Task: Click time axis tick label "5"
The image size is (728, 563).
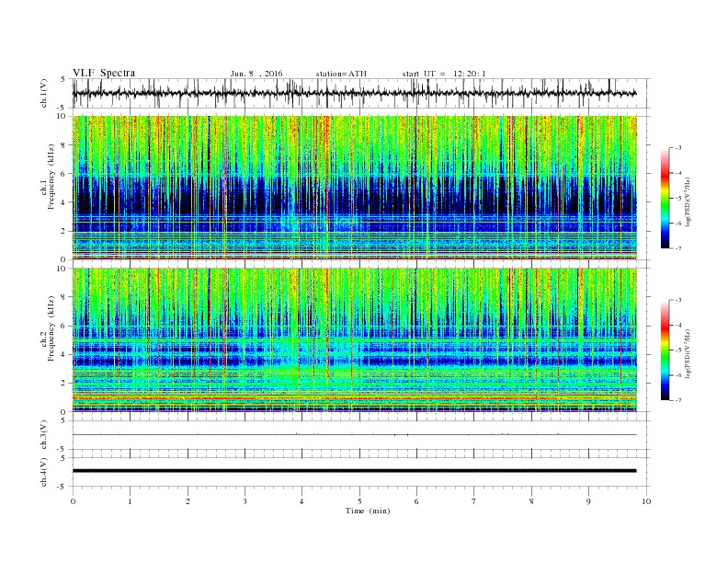Action: tap(359, 501)
